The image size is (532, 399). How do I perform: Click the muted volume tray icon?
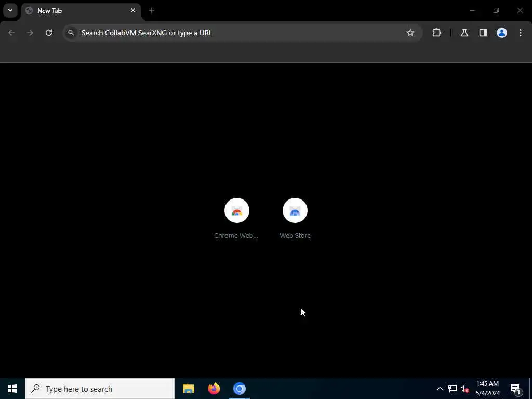464,389
